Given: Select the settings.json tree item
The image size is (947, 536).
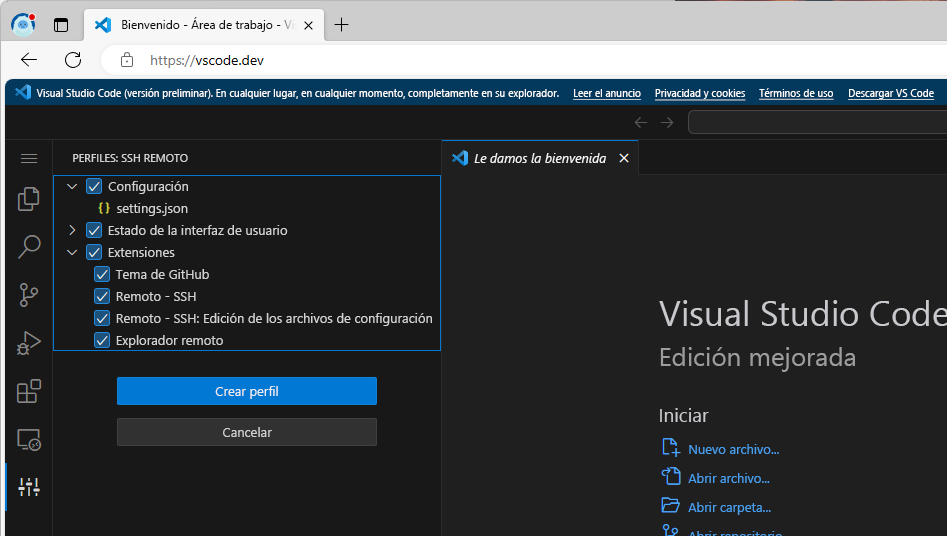Looking at the screenshot, I should pyautogui.click(x=247, y=208).
